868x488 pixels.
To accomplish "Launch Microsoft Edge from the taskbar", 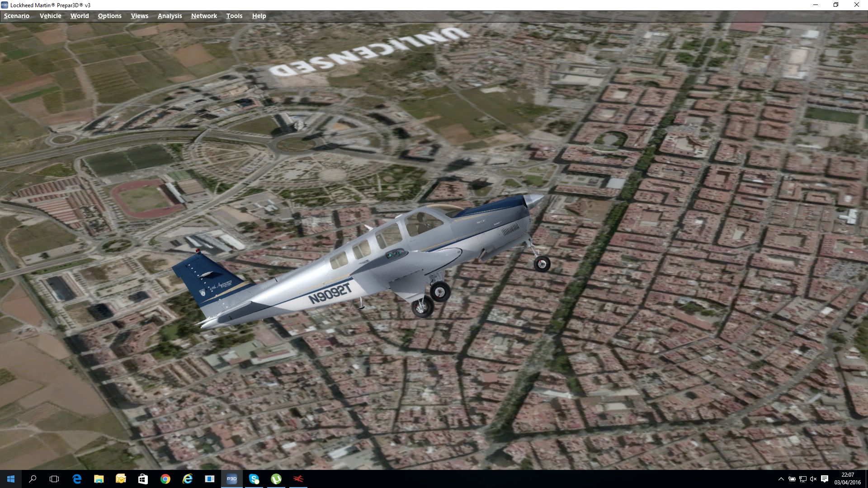I will click(77, 479).
